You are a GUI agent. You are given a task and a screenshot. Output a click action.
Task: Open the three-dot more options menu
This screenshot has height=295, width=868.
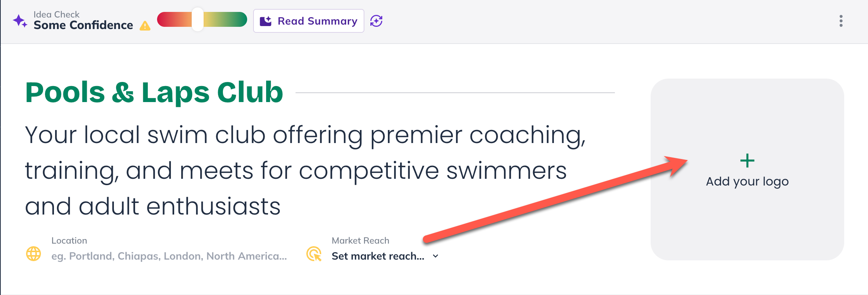point(841,21)
